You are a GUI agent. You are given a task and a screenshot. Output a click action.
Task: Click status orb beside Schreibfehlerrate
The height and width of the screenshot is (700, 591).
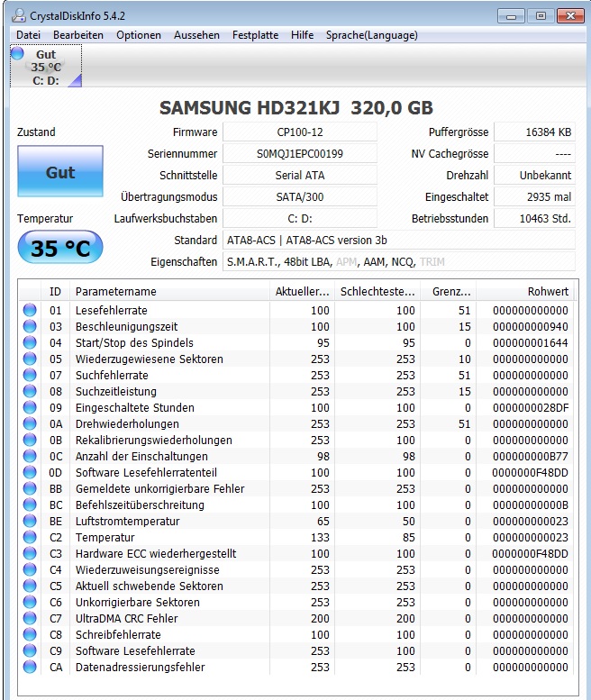click(x=30, y=634)
